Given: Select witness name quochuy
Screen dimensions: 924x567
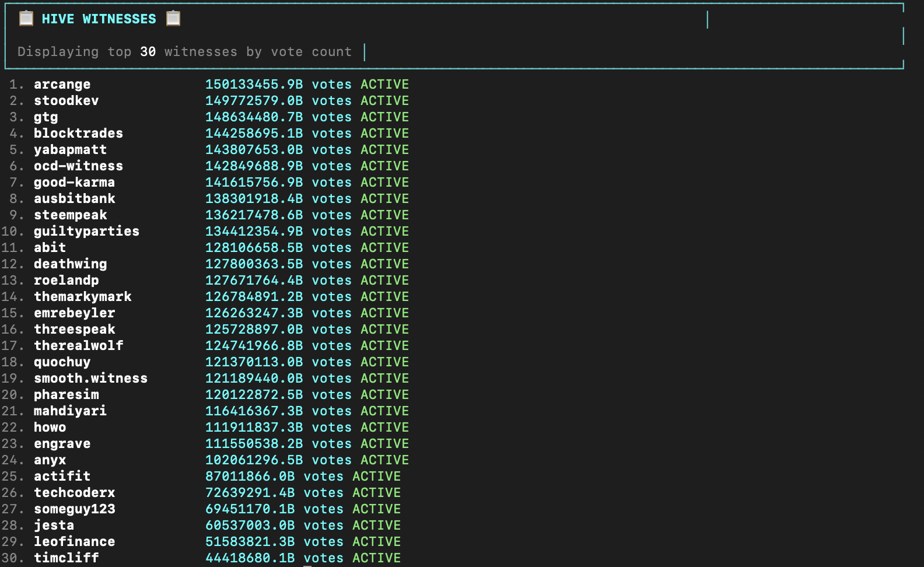Looking at the screenshot, I should 62,362.
